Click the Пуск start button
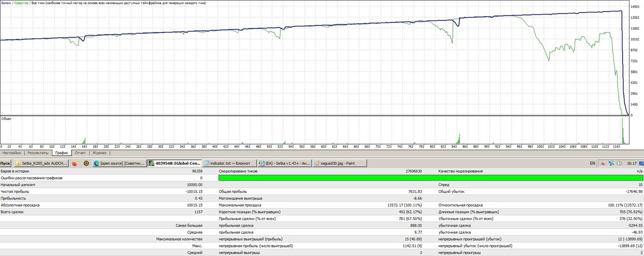The image size is (644, 256). [5, 163]
